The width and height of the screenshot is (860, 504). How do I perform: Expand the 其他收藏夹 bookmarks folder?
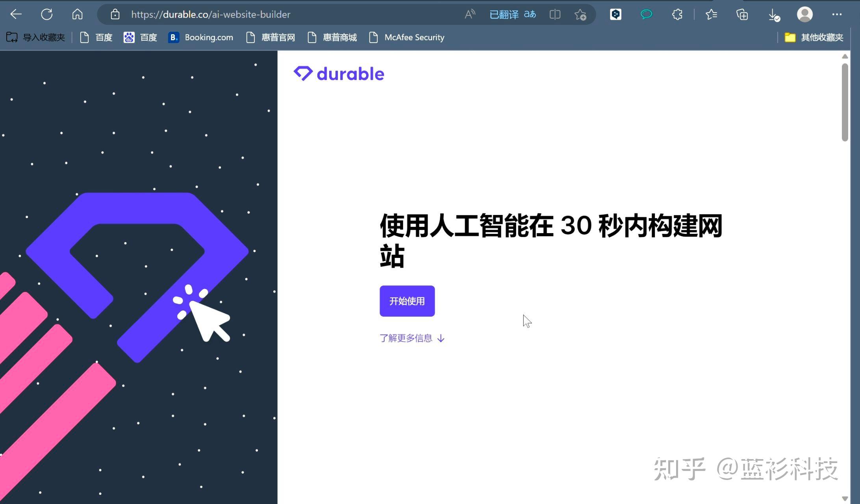point(814,37)
